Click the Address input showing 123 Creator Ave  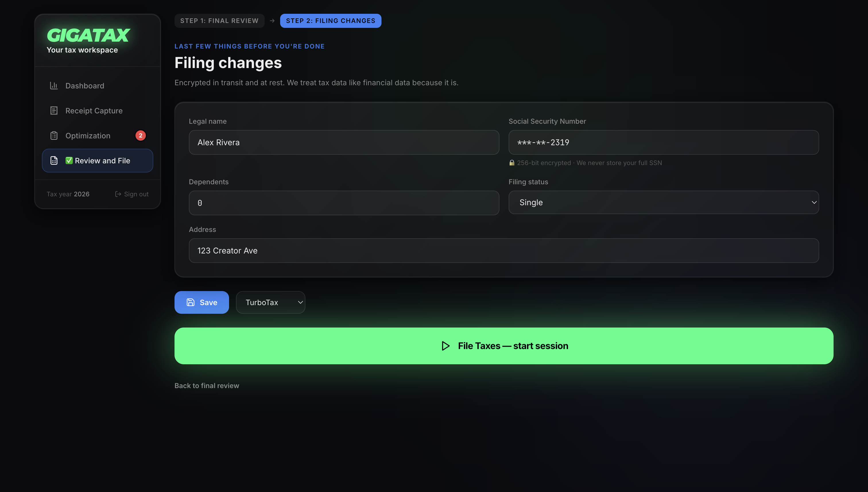pos(503,251)
